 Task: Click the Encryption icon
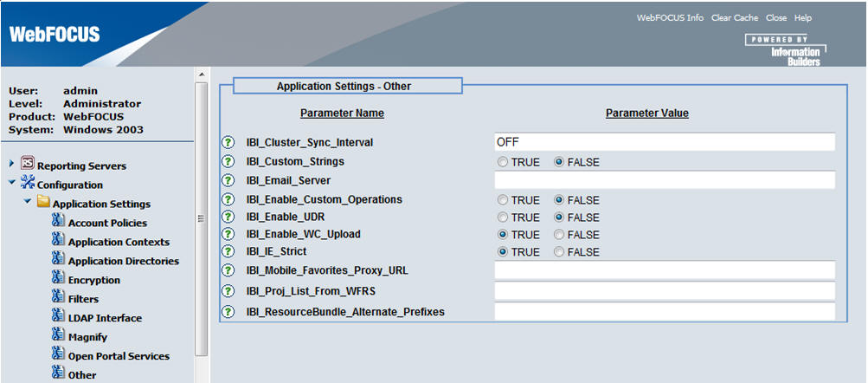coord(59,277)
